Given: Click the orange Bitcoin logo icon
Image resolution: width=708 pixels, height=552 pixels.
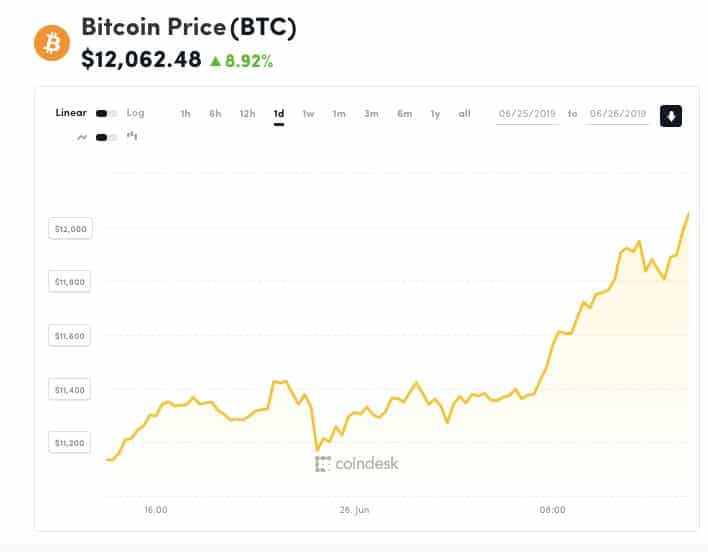Looking at the screenshot, I should click(52, 43).
